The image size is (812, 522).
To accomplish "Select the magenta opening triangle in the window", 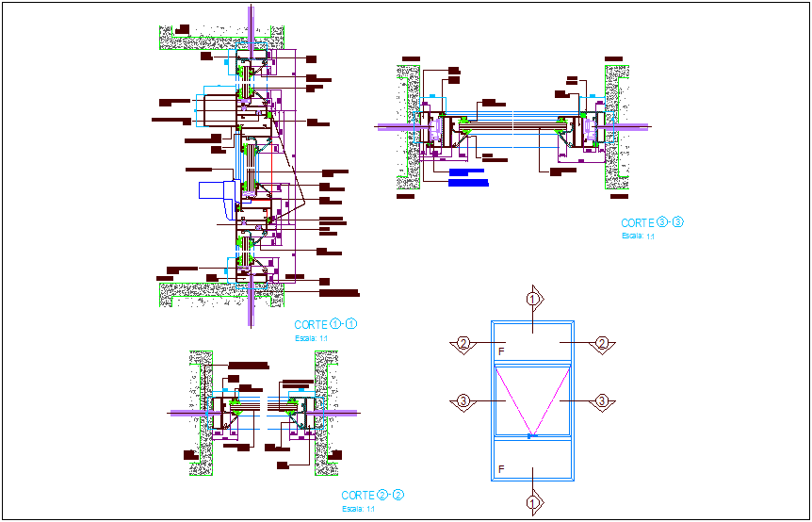I will [x=533, y=396].
